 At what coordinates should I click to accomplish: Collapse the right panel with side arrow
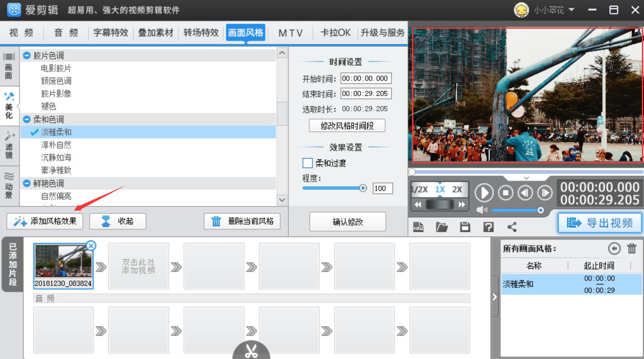pos(495,297)
